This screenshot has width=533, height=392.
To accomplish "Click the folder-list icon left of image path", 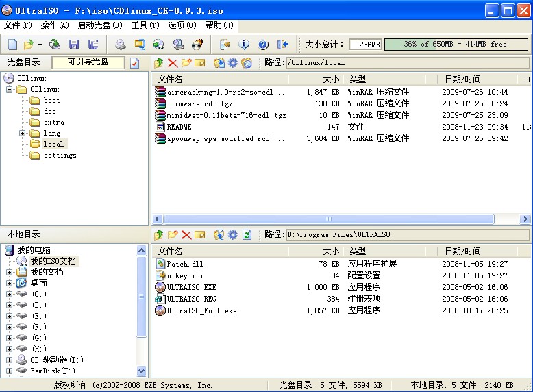I will click(247, 62).
